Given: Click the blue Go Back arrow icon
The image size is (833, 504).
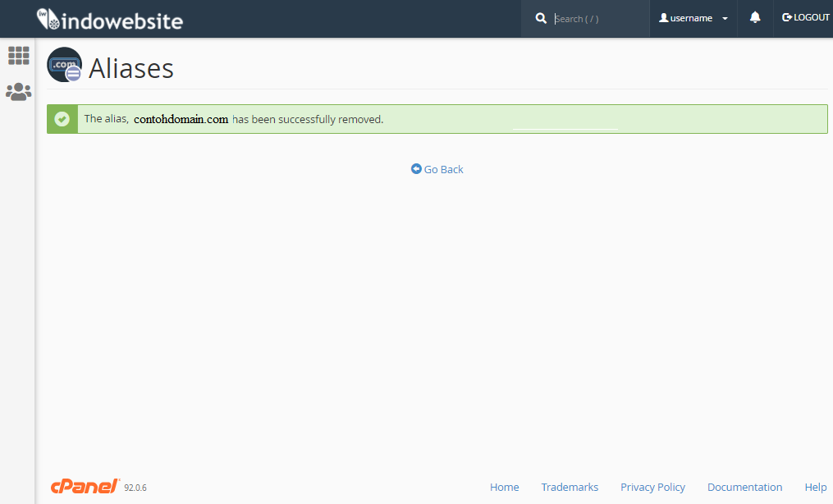Looking at the screenshot, I should 416,169.
